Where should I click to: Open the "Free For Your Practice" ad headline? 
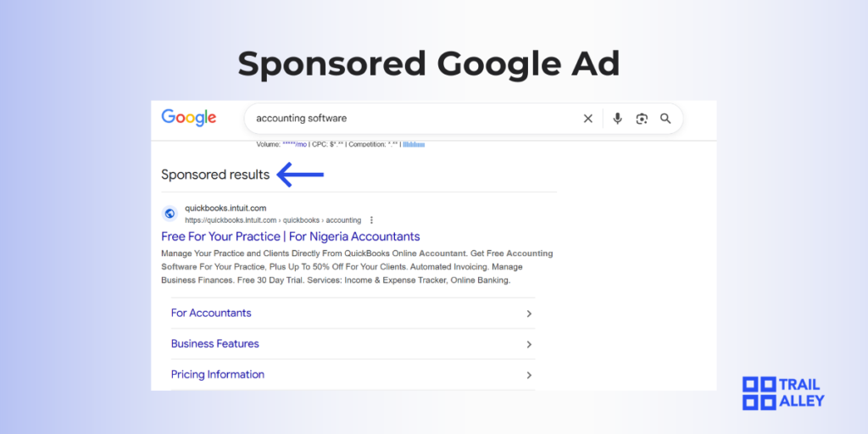click(x=291, y=236)
